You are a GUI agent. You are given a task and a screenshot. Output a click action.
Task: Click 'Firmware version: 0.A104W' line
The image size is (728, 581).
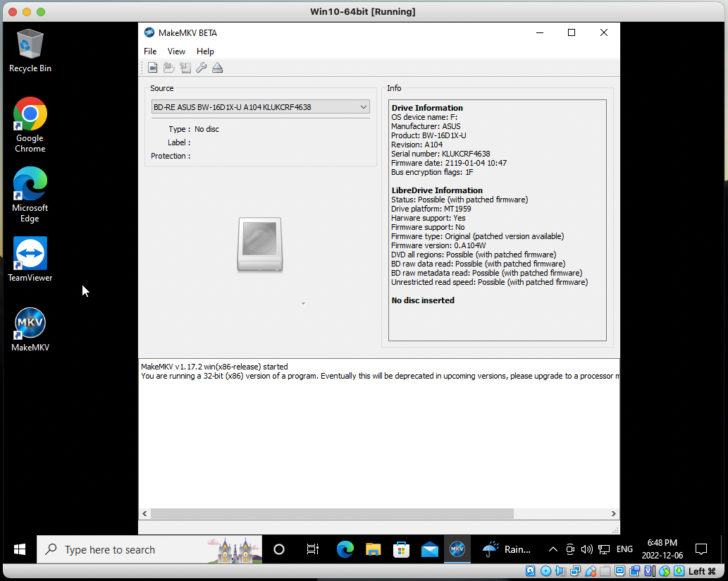[438, 245]
